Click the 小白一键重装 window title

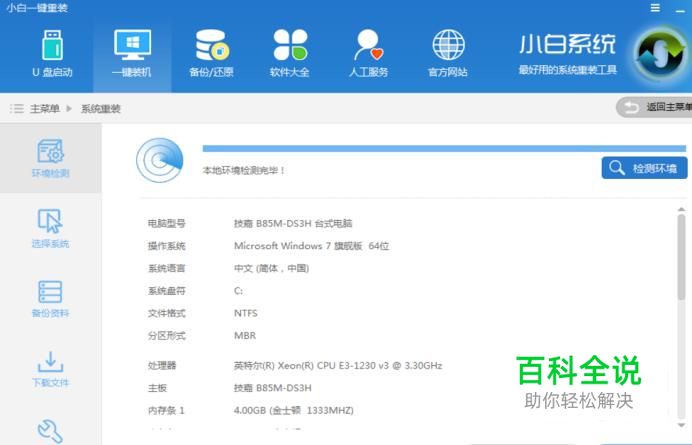[37, 8]
